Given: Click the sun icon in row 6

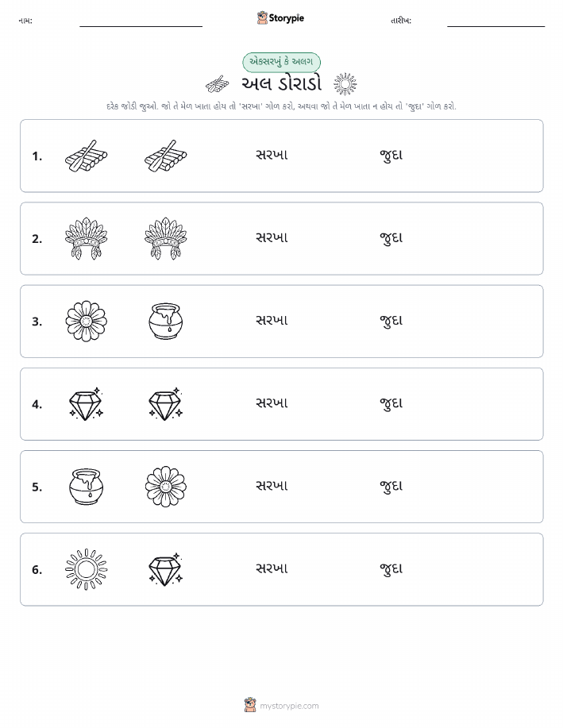Looking at the screenshot, I should pos(86,569).
